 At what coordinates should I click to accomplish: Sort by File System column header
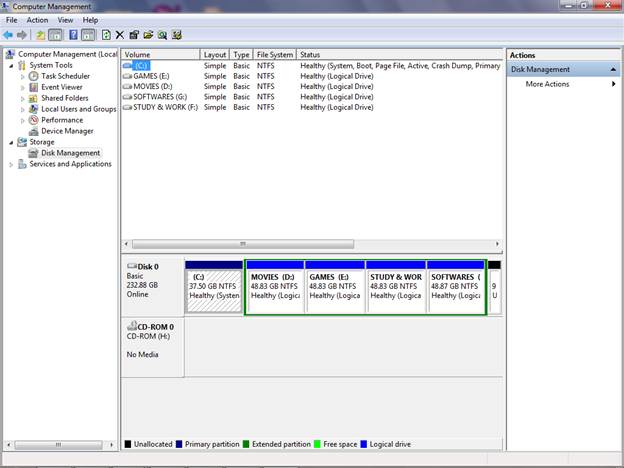(x=275, y=55)
